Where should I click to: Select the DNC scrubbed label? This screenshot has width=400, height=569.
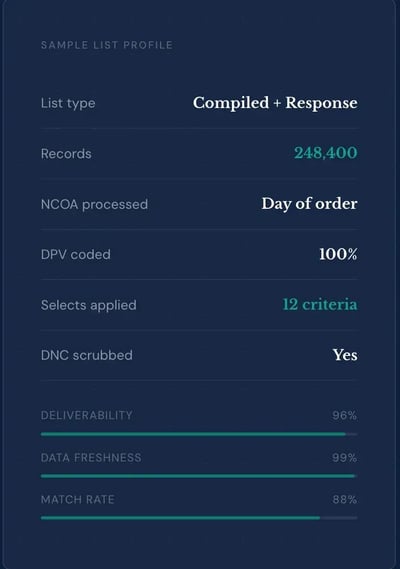click(86, 355)
